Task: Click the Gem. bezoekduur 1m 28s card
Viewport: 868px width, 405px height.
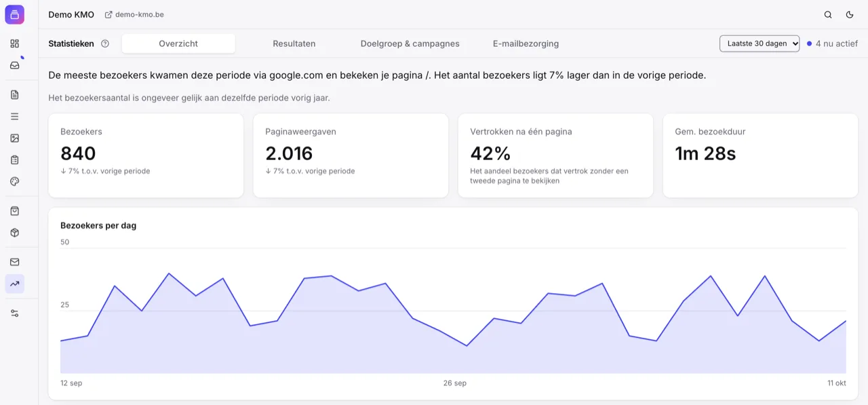Action: [760, 155]
